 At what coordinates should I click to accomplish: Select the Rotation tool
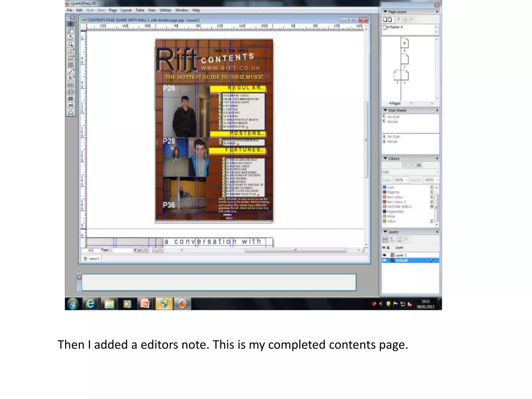pyautogui.click(x=70, y=38)
